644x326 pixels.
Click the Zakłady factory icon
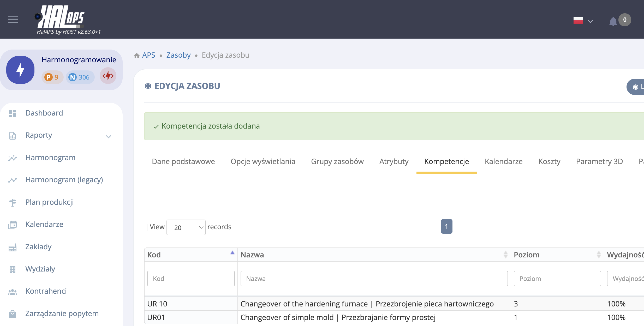12,247
